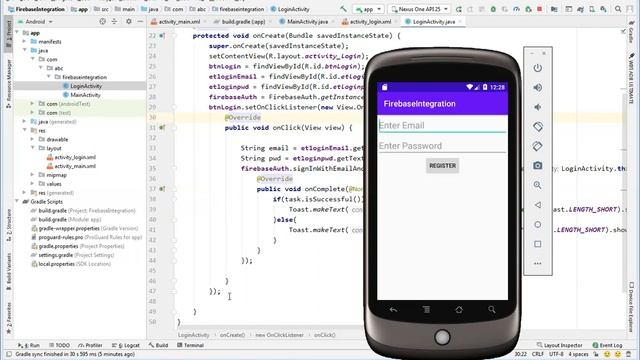Open the Nexus One API 25 device dropdown

click(419, 9)
